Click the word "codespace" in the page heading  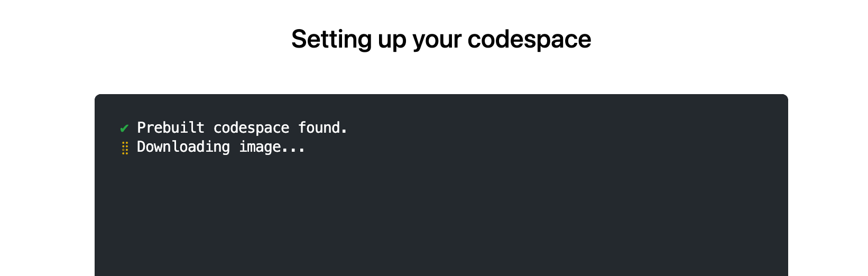click(x=529, y=39)
